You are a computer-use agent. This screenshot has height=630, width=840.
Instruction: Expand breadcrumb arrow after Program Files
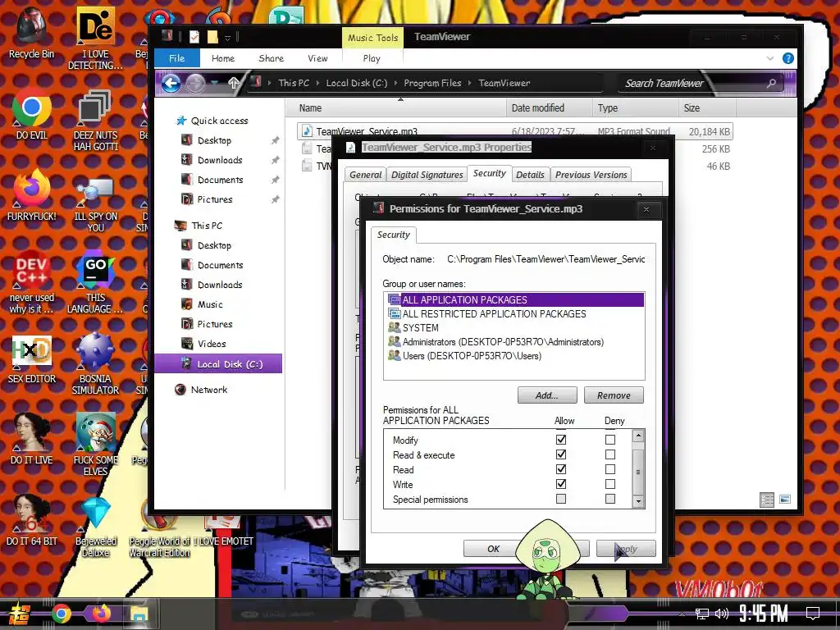click(x=470, y=83)
